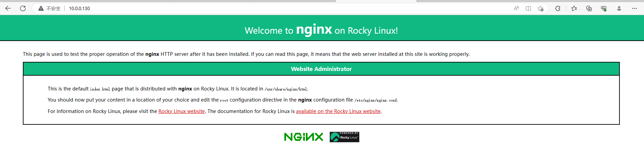This screenshot has width=644, height=154.
Task: Add this page to favorites star icon
Action: pyautogui.click(x=540, y=8)
